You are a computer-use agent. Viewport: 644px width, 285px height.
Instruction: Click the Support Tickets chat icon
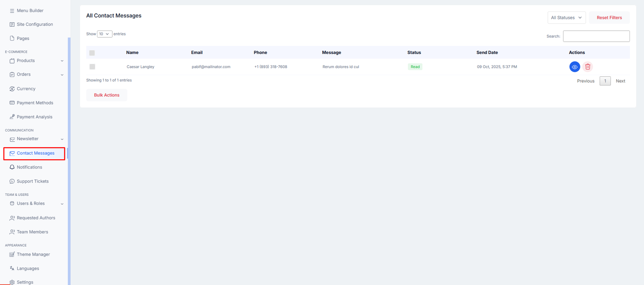12,181
